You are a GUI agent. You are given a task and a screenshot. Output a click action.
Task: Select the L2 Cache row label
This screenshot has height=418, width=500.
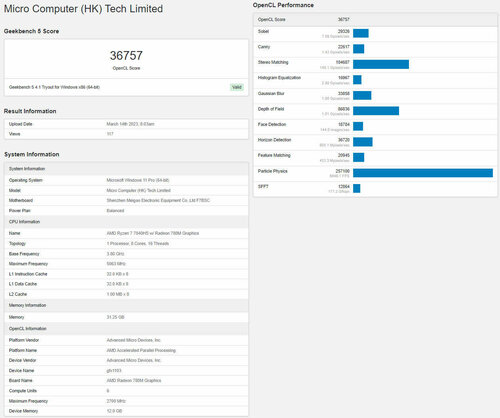[18, 294]
